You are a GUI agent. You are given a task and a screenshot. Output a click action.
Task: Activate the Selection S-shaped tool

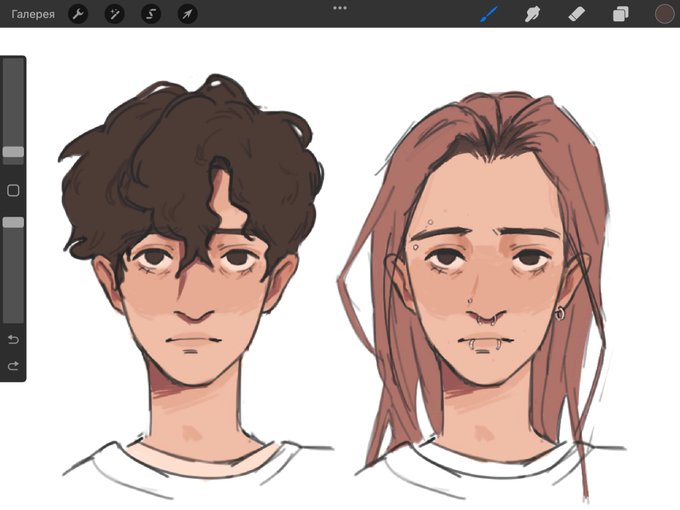click(x=151, y=14)
